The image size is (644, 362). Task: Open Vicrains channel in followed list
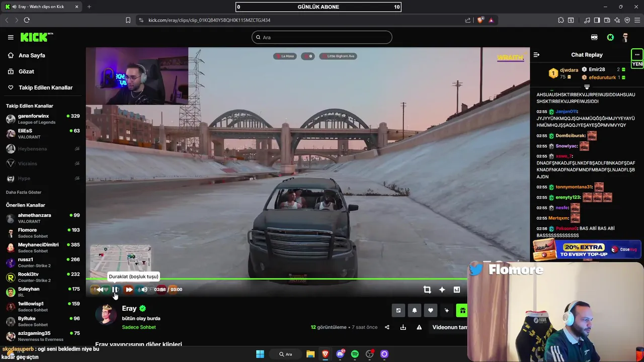(x=43, y=163)
